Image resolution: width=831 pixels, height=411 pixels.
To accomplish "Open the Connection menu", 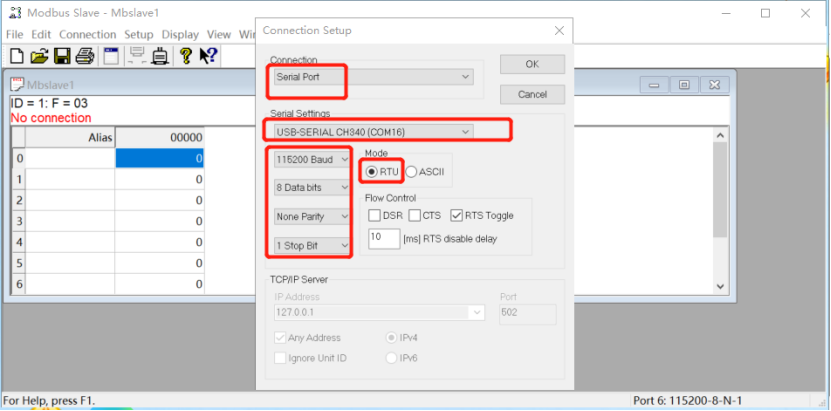I will pyautogui.click(x=88, y=34).
